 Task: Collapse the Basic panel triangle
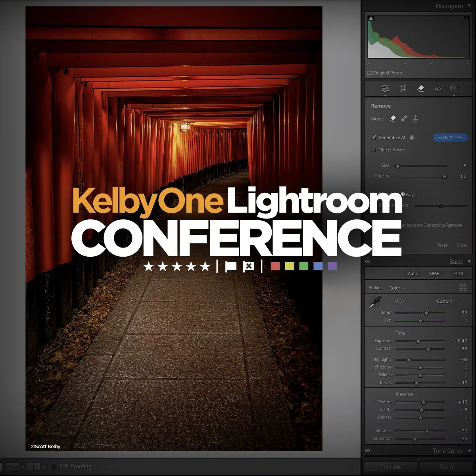pos(469,262)
